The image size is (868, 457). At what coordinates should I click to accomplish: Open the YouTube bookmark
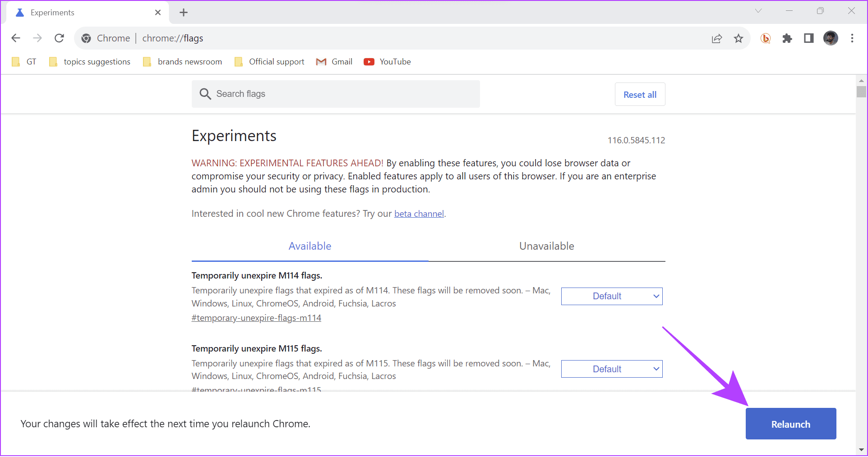388,62
